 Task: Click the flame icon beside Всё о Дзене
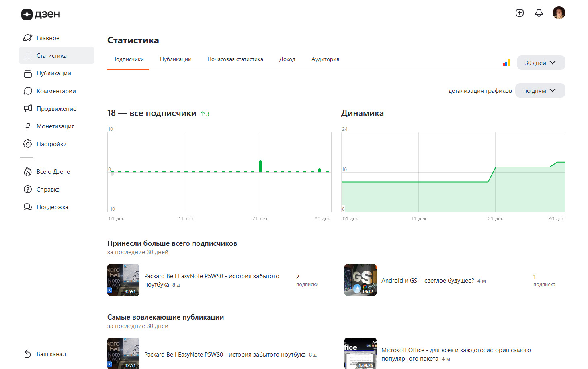28,171
